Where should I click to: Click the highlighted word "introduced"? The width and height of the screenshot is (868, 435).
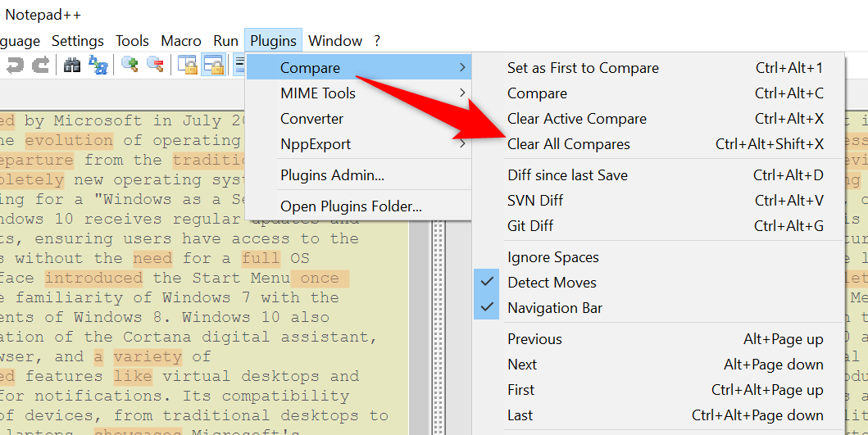click(x=93, y=278)
